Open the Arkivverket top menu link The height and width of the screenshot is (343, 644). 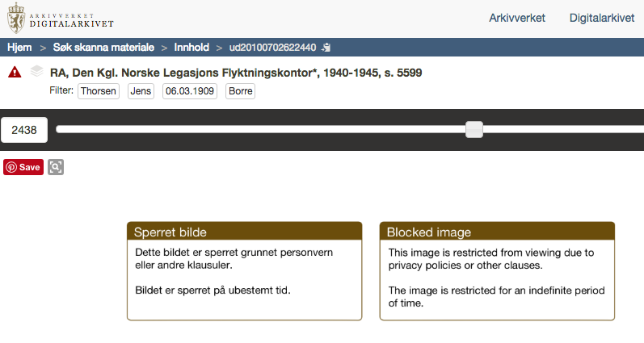516,18
